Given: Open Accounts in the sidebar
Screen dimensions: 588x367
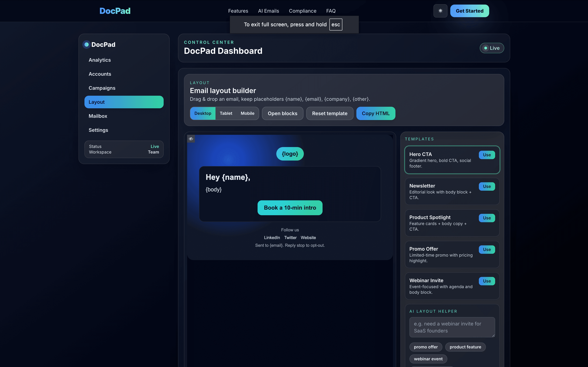Looking at the screenshot, I should (x=124, y=74).
